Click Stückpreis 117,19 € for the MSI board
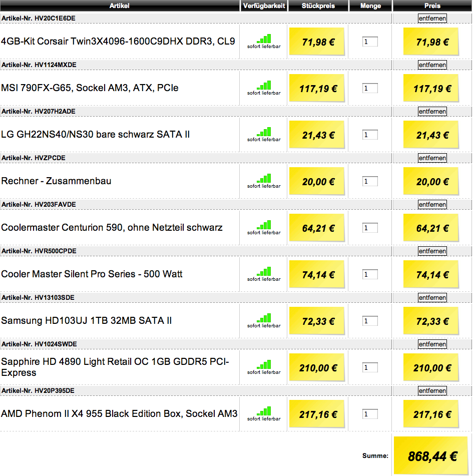The height and width of the screenshot is (476, 473). 317,88
